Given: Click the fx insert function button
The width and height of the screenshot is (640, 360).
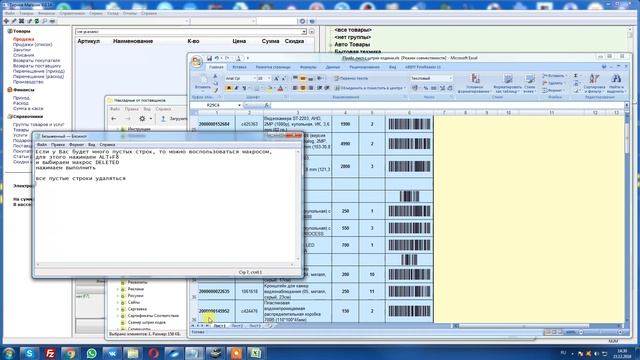Looking at the screenshot, I should pos(267,105).
